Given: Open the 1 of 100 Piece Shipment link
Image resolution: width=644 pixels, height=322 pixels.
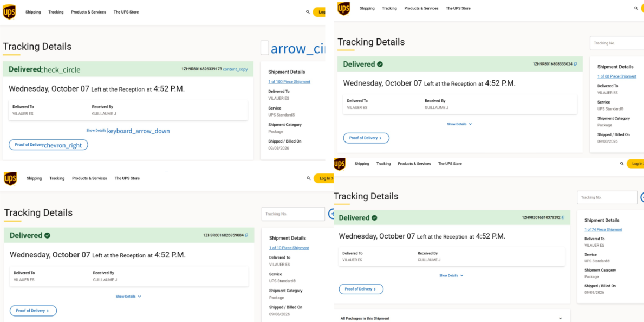Looking at the screenshot, I should [289, 82].
